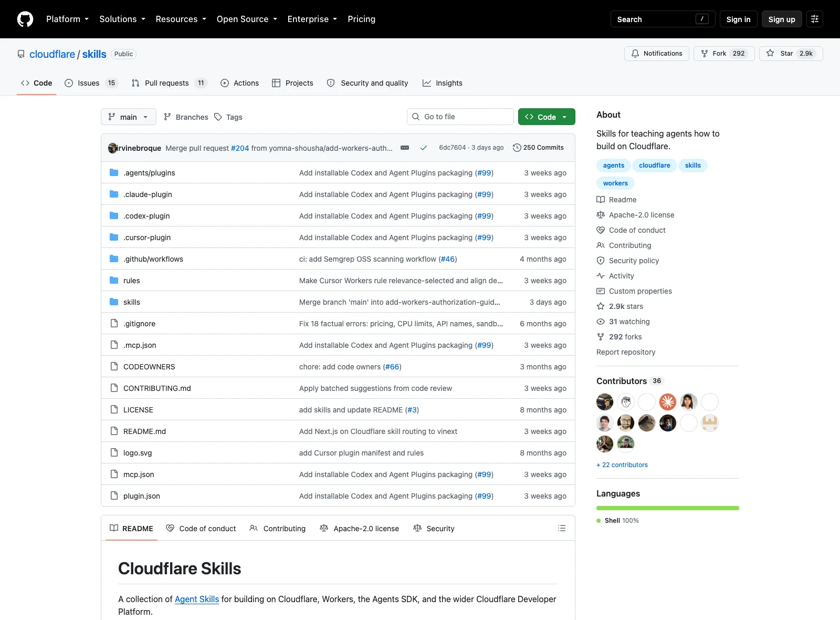Click the 250 Commits history link

click(538, 148)
